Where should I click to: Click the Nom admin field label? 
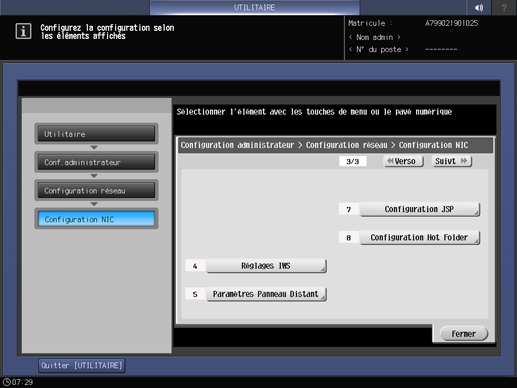[375, 37]
